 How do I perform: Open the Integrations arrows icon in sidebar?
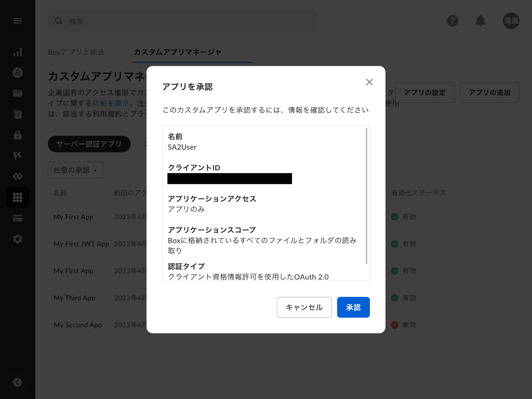click(x=17, y=176)
